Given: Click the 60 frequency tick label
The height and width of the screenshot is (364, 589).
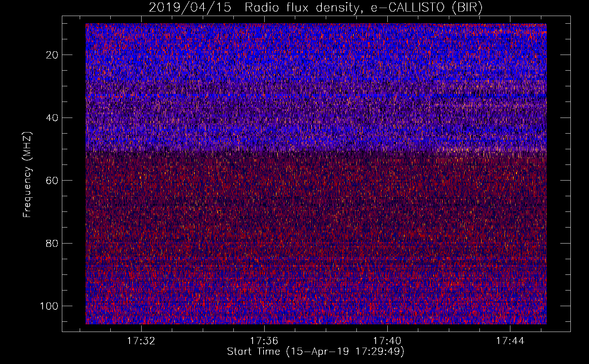Looking at the screenshot, I should [x=52, y=181].
